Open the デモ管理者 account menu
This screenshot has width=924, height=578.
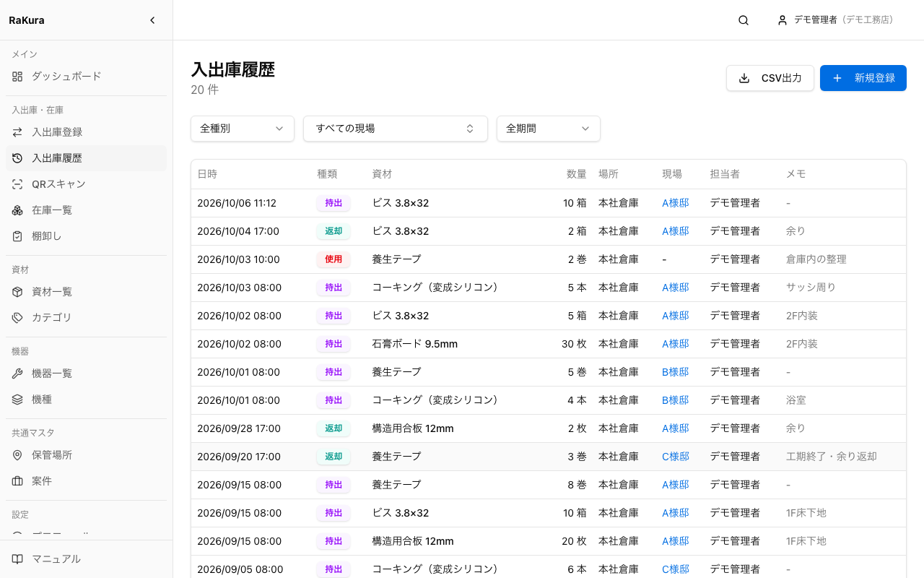pos(835,20)
